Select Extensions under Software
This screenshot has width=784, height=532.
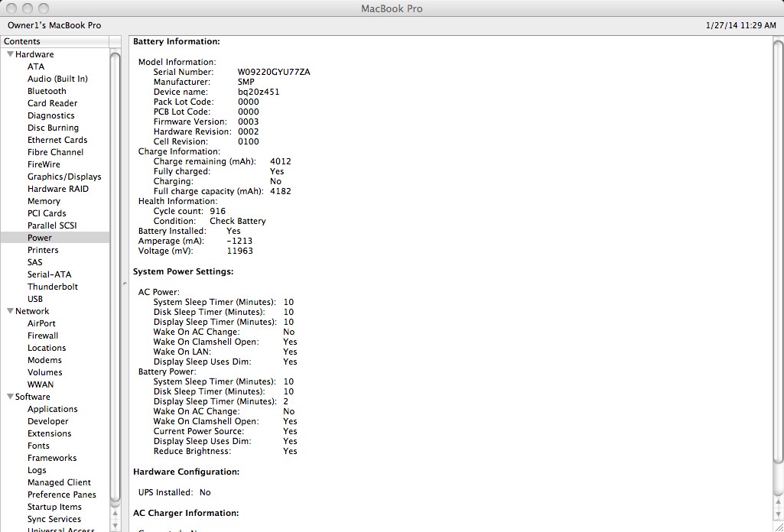pos(50,433)
